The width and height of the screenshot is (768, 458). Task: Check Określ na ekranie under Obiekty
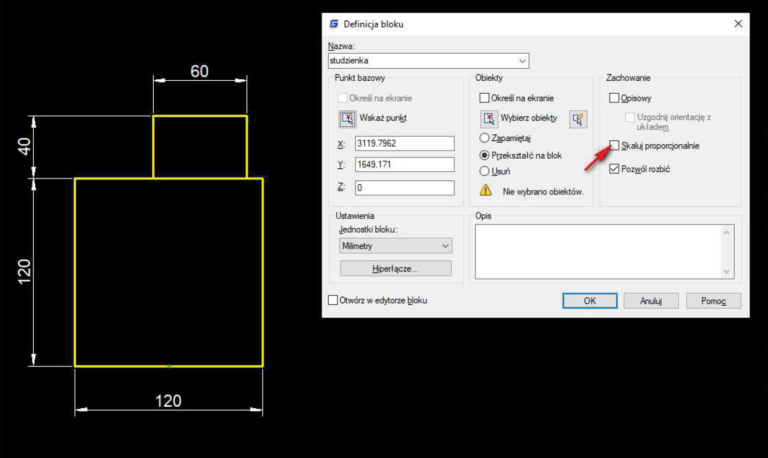tap(485, 98)
